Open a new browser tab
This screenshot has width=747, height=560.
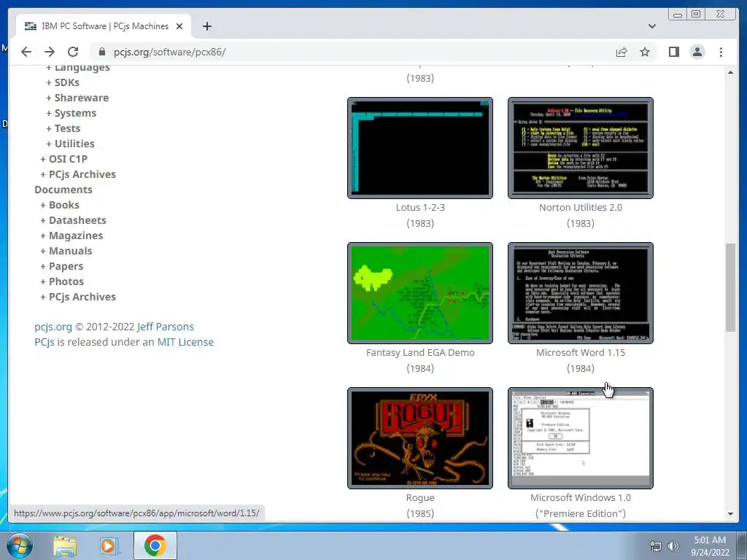(206, 26)
